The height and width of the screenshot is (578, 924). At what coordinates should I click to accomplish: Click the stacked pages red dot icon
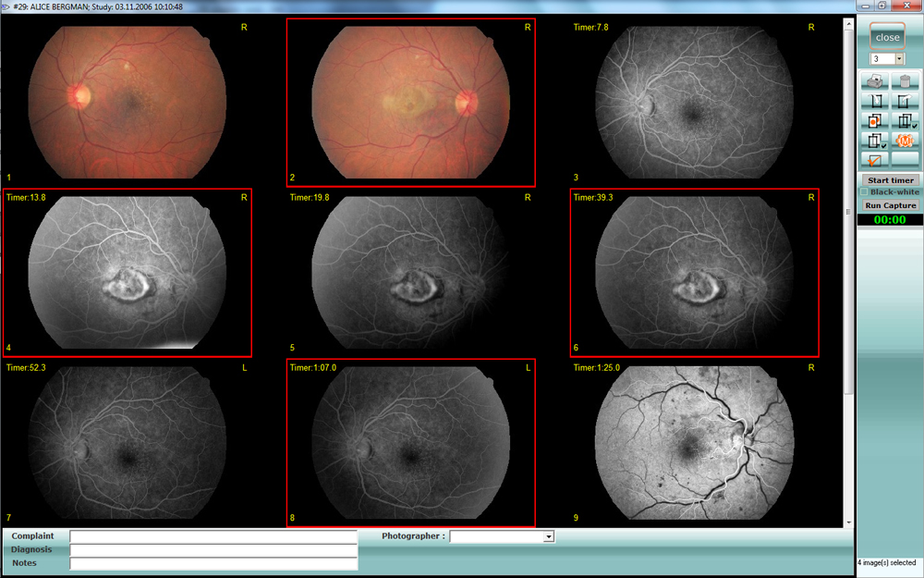click(x=874, y=120)
